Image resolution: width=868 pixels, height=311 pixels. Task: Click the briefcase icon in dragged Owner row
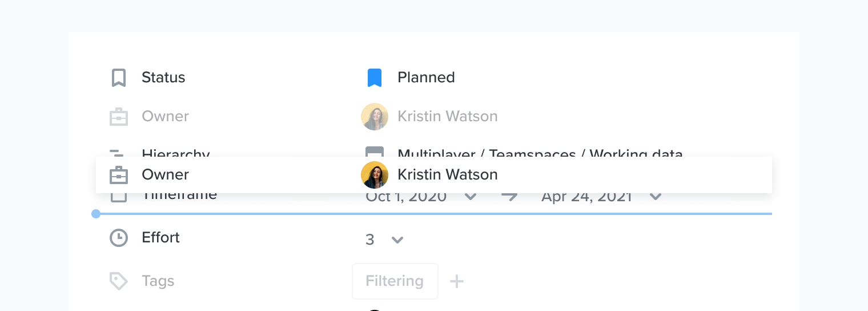coord(119,175)
